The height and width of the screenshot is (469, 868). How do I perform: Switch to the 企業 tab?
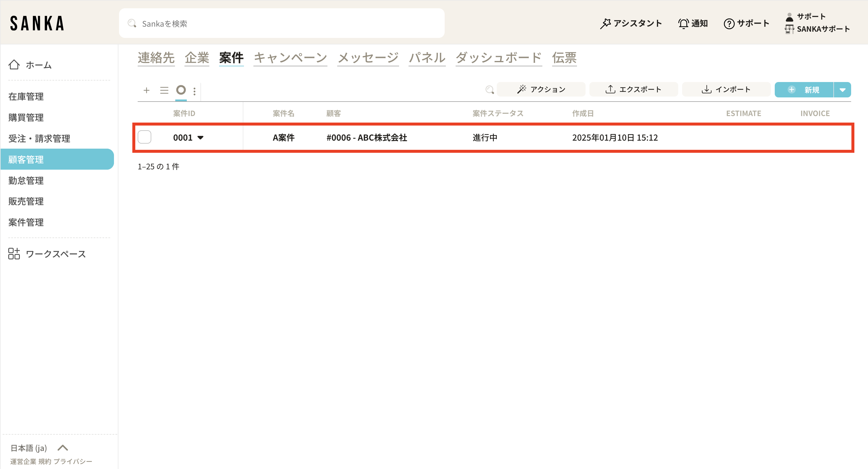pyautogui.click(x=197, y=58)
